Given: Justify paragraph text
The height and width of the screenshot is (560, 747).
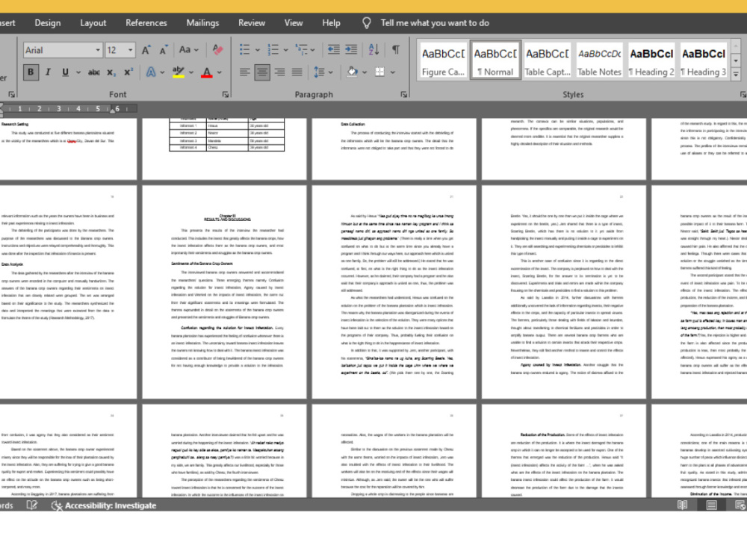Looking at the screenshot, I should (x=297, y=72).
